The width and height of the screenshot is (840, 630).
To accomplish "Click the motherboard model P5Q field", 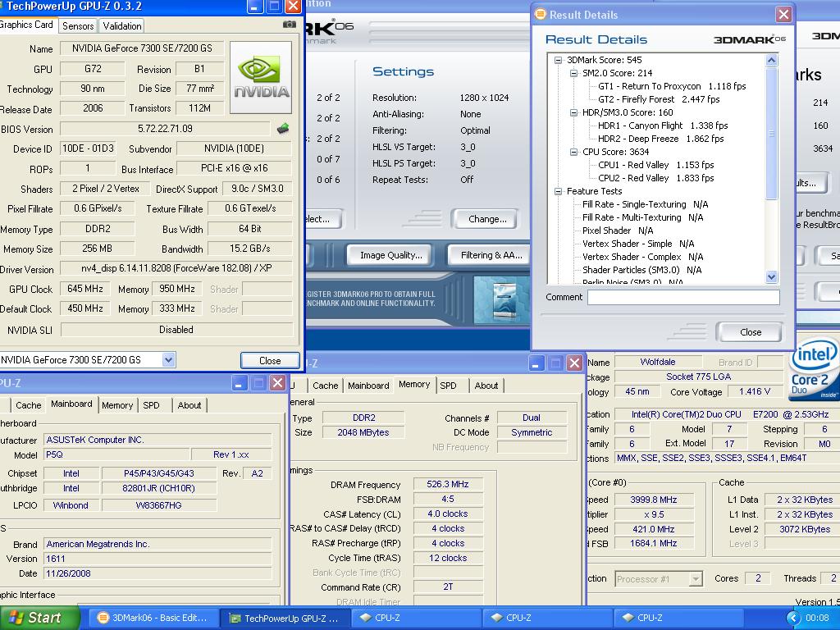I will coord(116,454).
